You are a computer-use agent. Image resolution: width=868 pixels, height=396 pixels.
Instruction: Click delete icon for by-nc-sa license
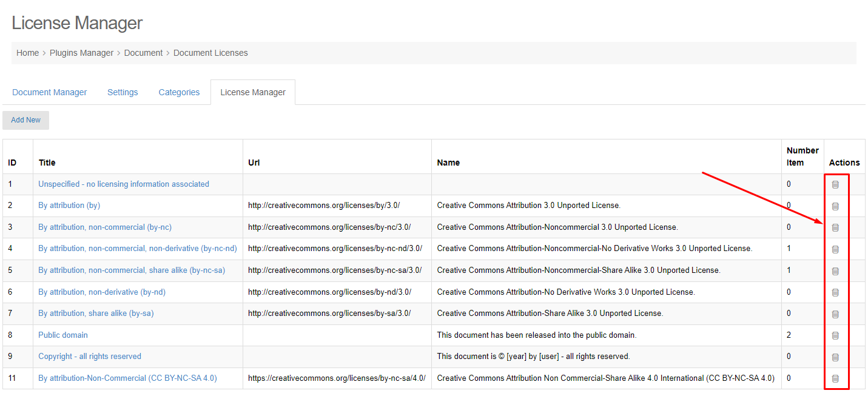click(x=835, y=271)
